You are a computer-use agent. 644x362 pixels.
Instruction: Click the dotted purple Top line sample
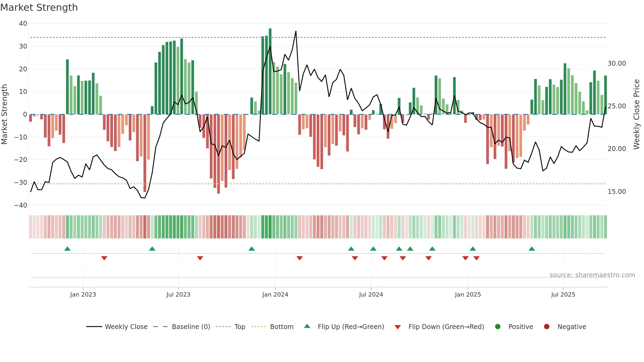pos(223,327)
